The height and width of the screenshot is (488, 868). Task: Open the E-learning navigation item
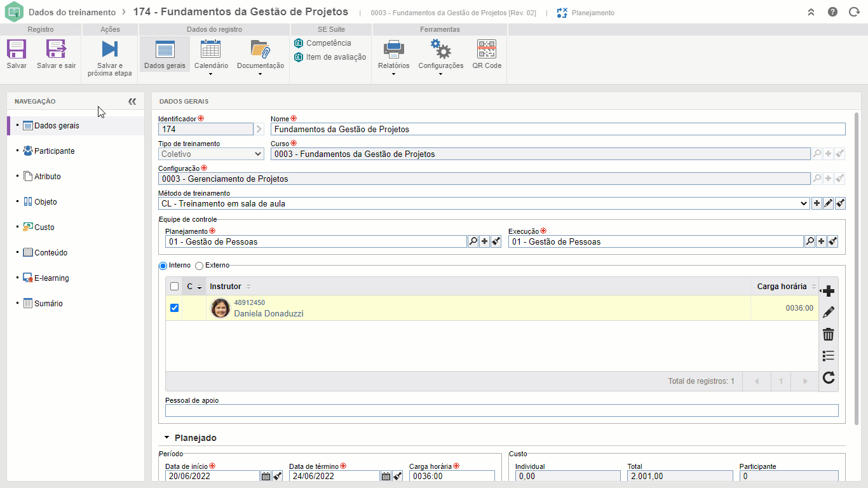click(51, 278)
